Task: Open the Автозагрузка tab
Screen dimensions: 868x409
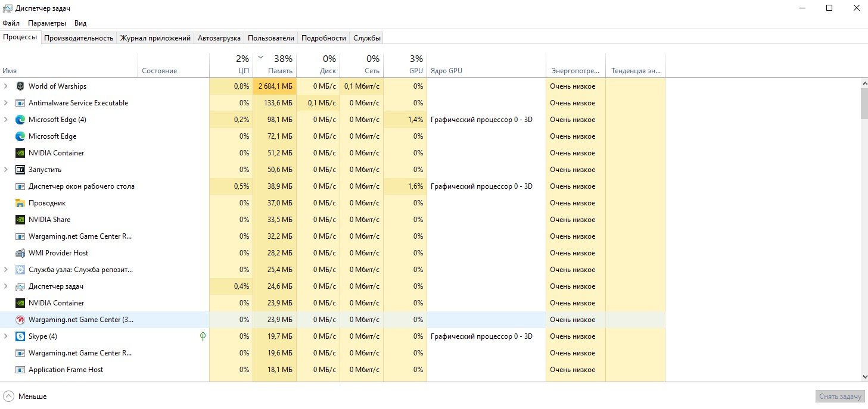Action: 219,38
